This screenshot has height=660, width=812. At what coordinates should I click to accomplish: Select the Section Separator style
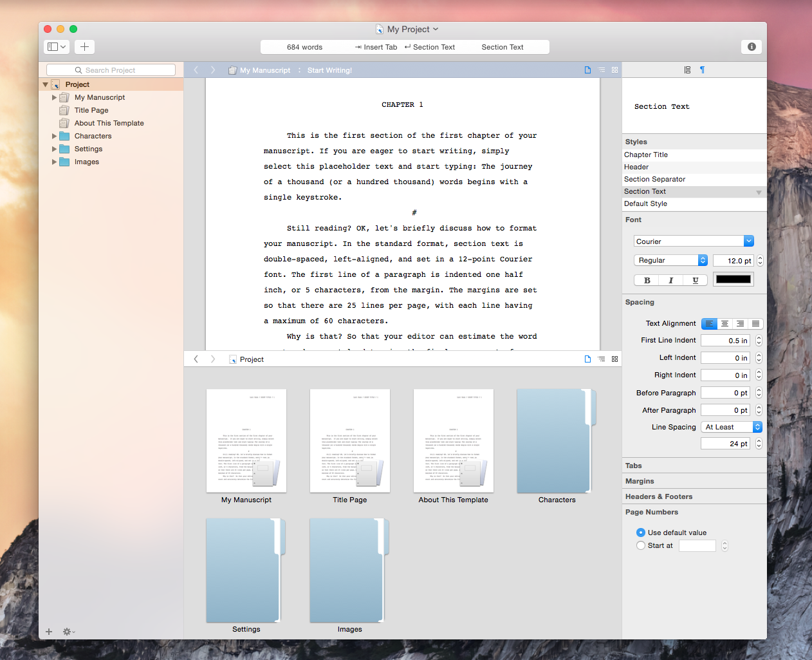point(694,179)
